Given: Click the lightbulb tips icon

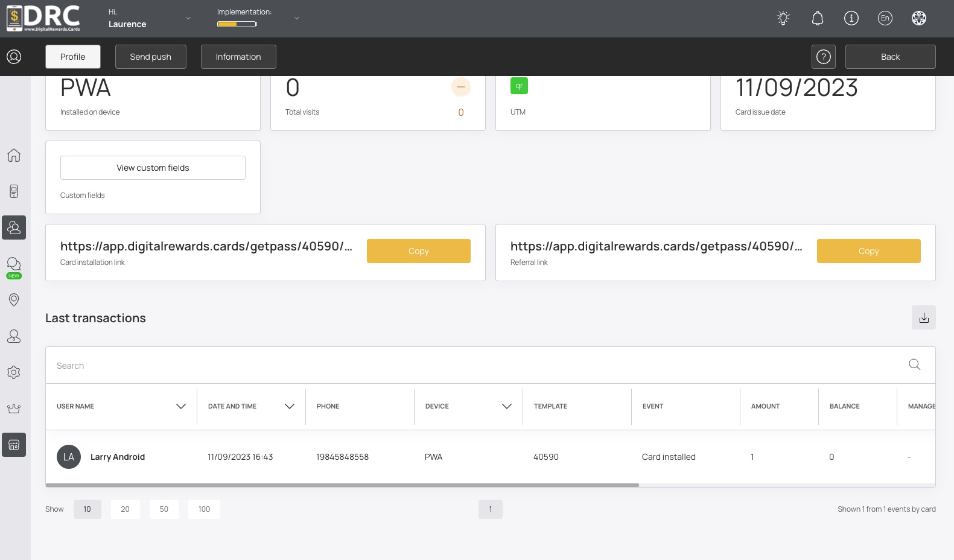Looking at the screenshot, I should click(x=783, y=18).
